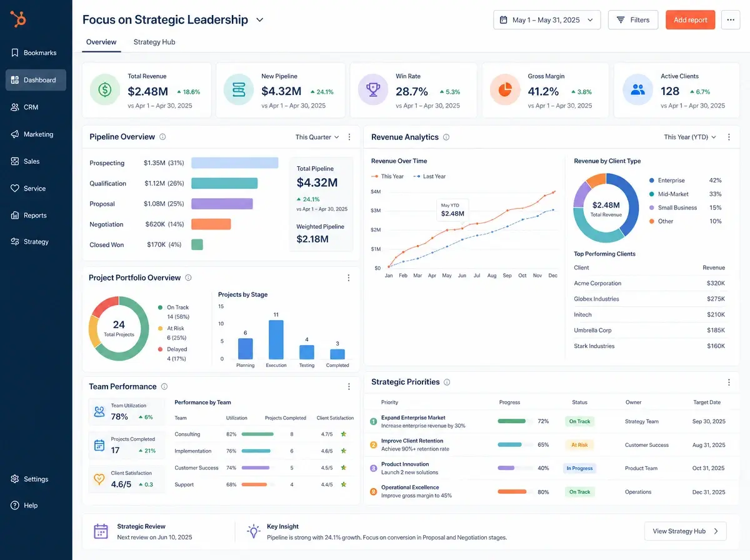Open the Settings gear in sidebar
Viewport: 750px width, 560px height.
[15, 479]
